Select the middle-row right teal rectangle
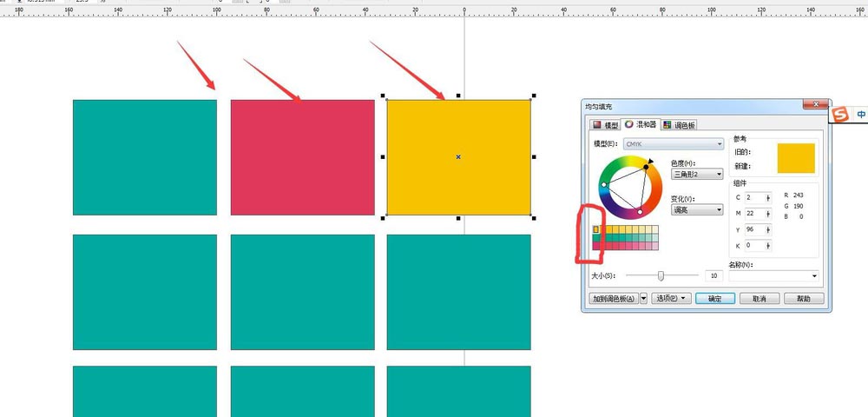This screenshot has height=417, width=868. coord(459,292)
